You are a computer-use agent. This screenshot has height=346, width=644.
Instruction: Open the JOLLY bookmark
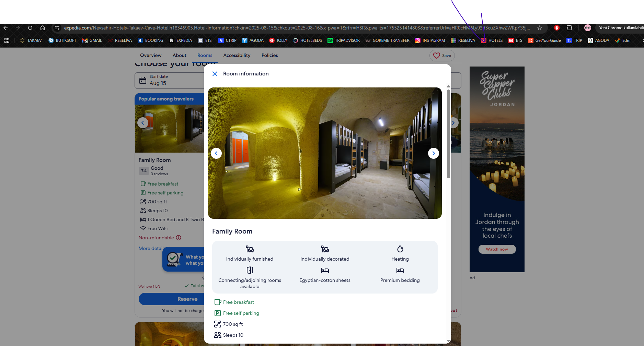click(278, 40)
